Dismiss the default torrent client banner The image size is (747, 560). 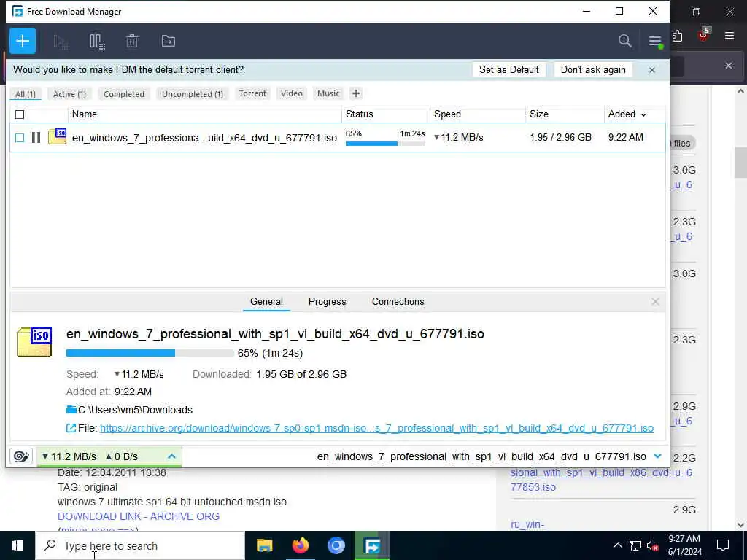651,70
